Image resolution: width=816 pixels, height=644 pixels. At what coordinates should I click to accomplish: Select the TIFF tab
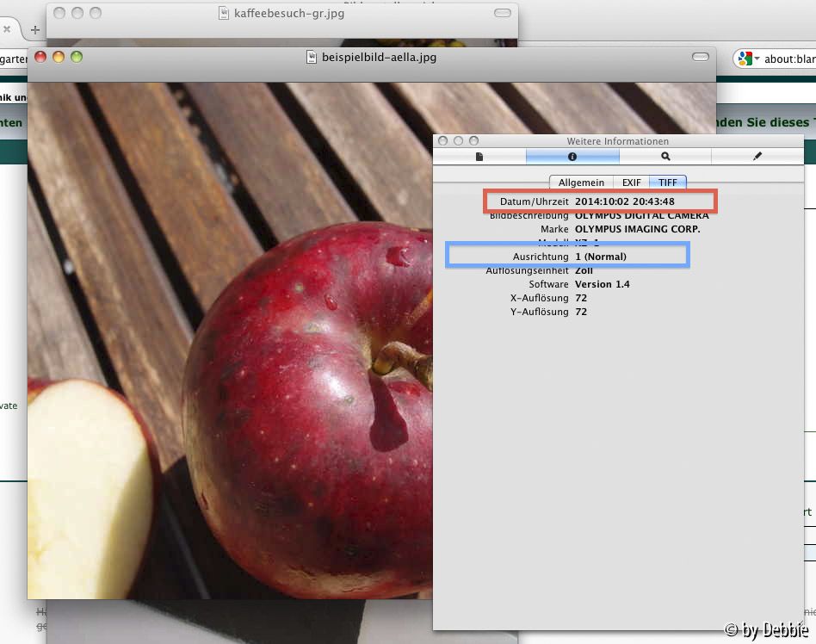pos(668,183)
